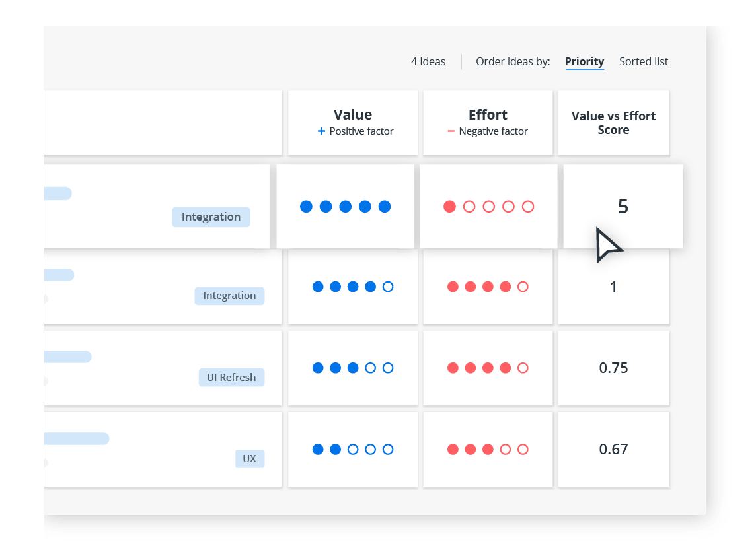Click the Value column header

pos(353,115)
